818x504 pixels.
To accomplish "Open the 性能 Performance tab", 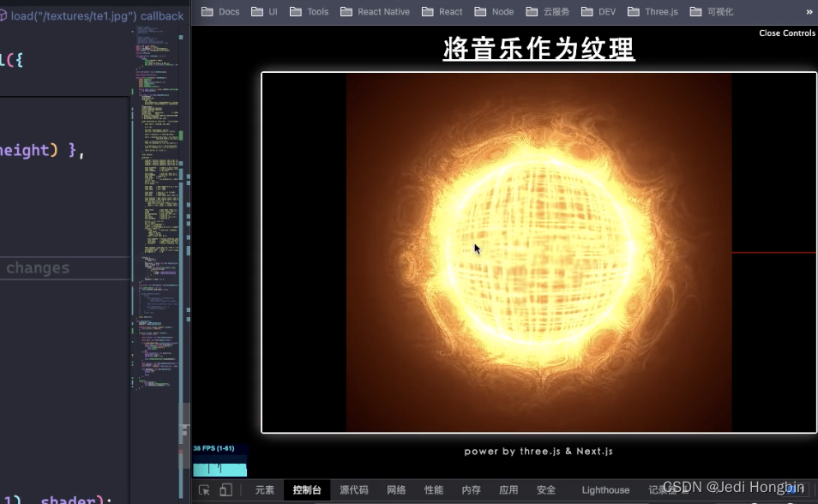I will 433,489.
